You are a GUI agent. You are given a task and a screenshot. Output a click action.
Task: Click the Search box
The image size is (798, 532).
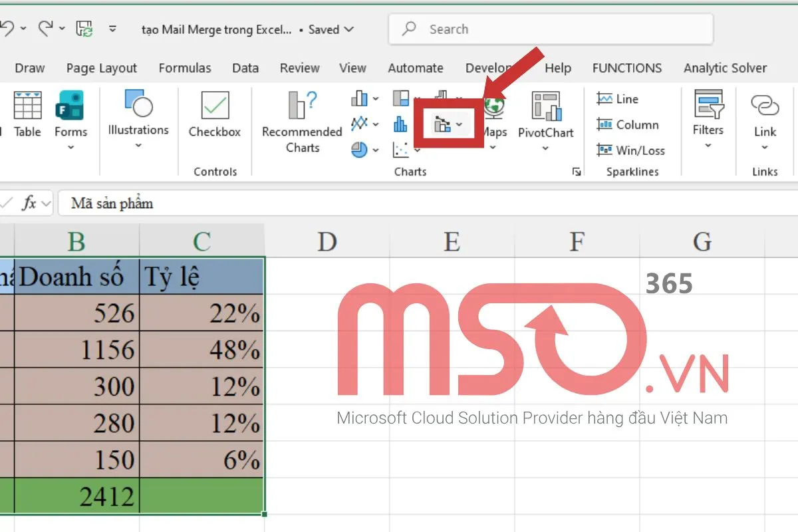[550, 29]
